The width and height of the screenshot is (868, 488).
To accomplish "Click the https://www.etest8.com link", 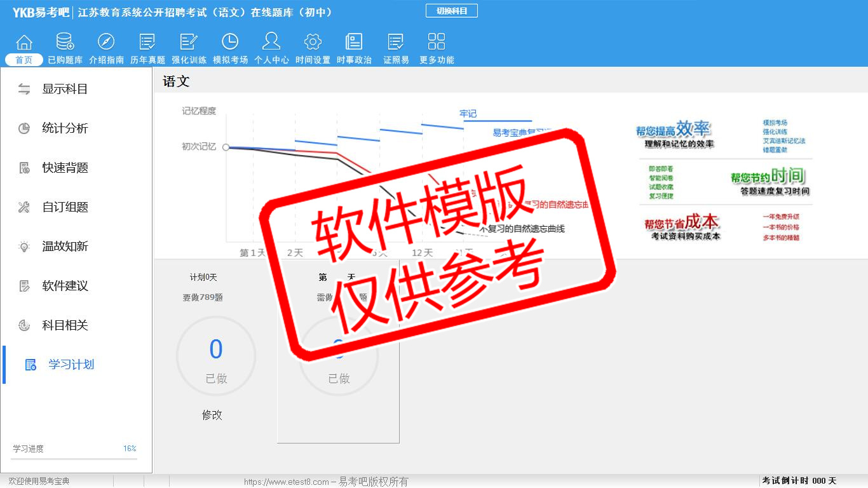I will [287, 482].
